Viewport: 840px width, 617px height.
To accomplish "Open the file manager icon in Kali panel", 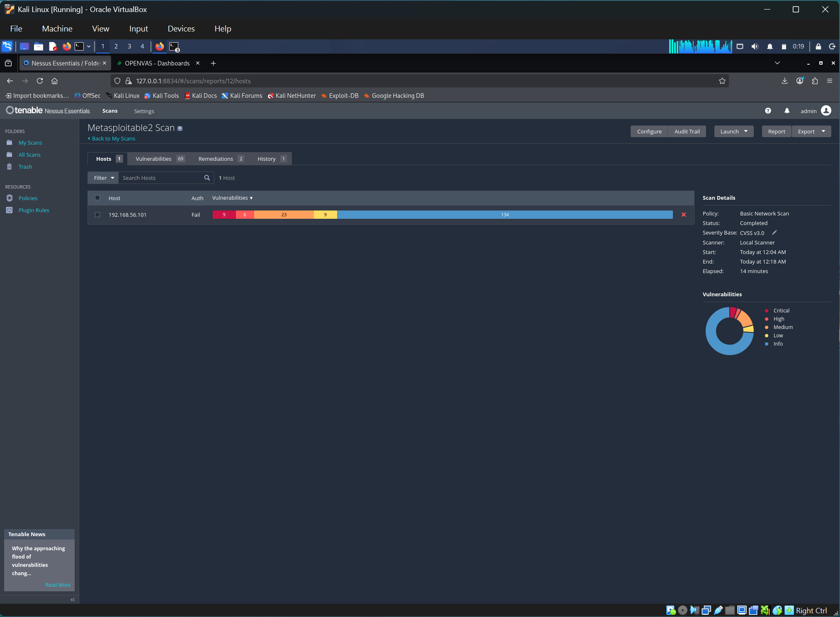I will pyautogui.click(x=39, y=46).
